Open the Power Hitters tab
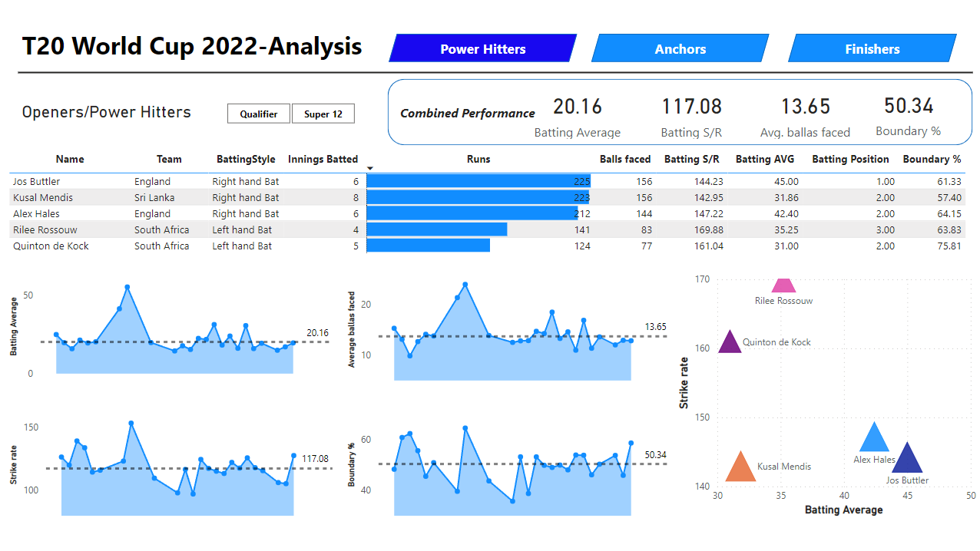Screen dimensions: 980x551 (x=482, y=48)
